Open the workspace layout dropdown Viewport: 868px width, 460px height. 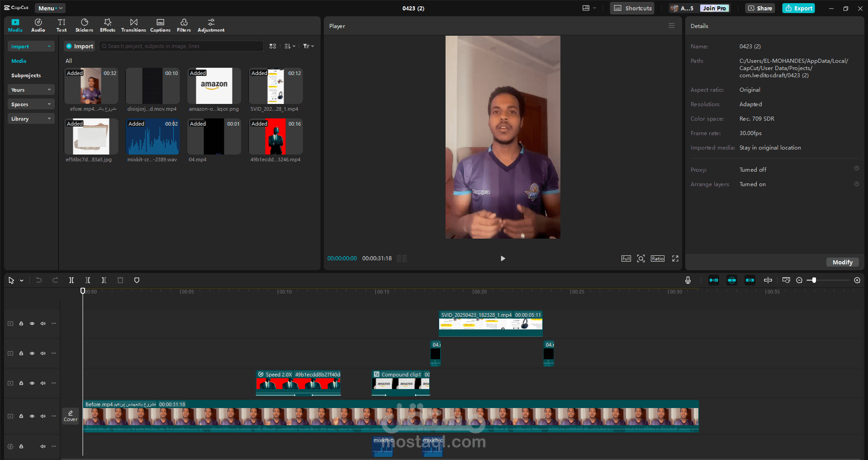pyautogui.click(x=589, y=8)
